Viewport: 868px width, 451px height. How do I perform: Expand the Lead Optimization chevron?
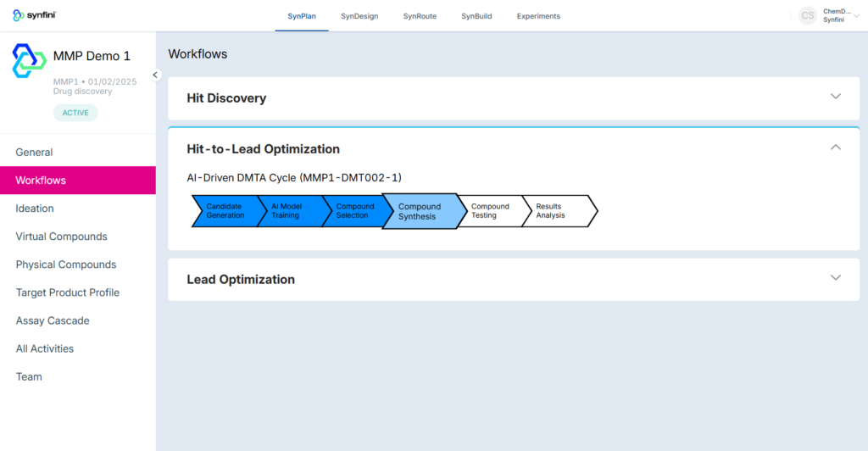pyautogui.click(x=835, y=278)
